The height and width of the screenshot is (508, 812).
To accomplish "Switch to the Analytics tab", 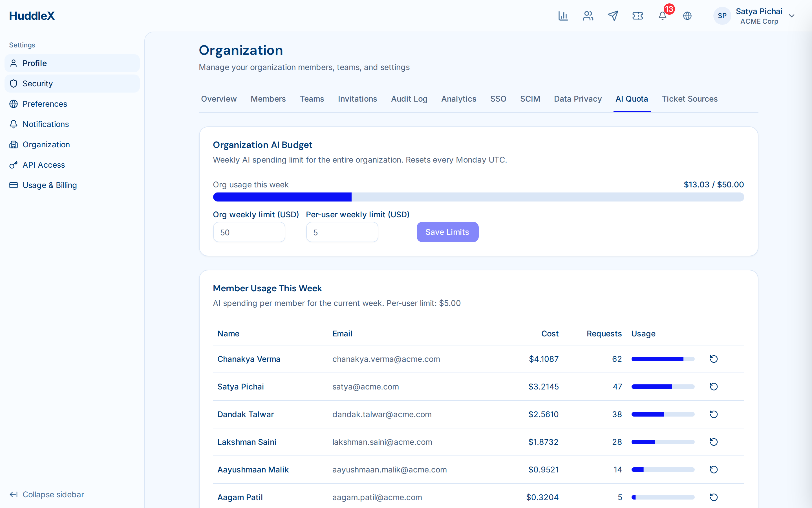I will pyautogui.click(x=459, y=99).
